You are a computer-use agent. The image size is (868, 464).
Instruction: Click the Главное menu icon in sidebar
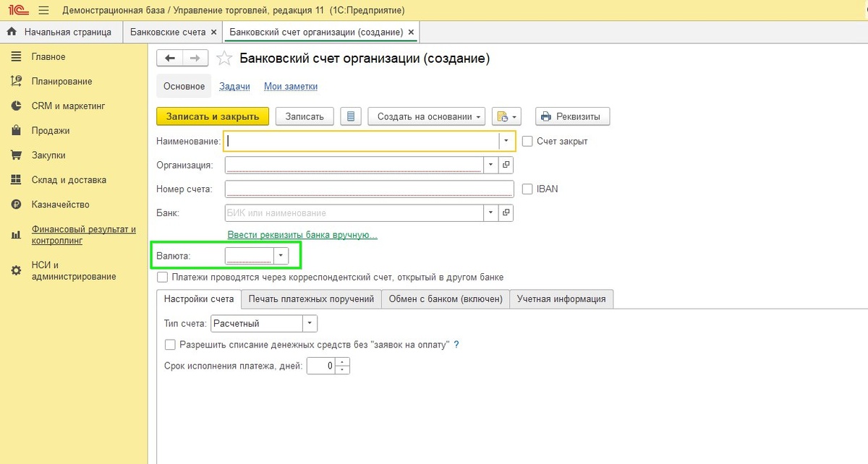tap(16, 57)
